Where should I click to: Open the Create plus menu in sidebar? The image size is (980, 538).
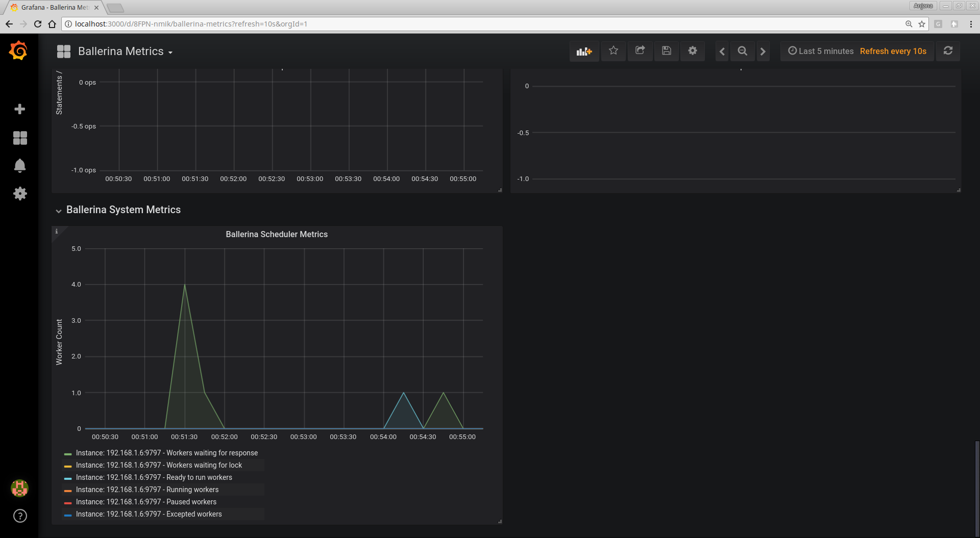coord(20,109)
